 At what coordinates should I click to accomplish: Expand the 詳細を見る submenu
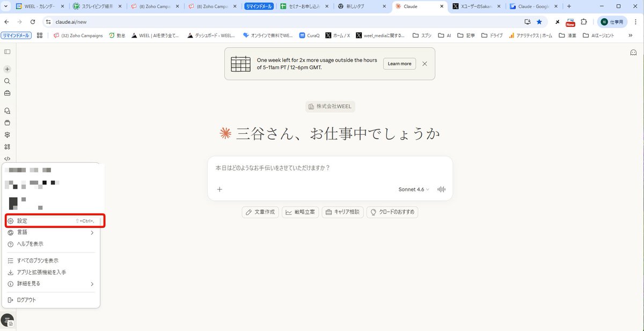pos(52,284)
